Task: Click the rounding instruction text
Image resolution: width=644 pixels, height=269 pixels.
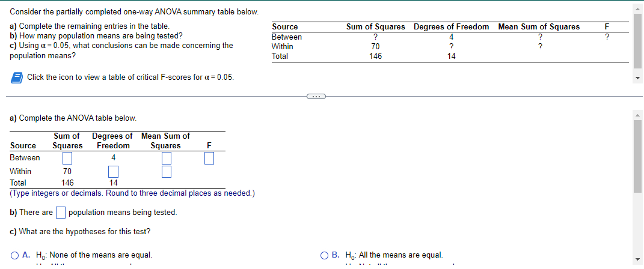Action: [x=132, y=193]
